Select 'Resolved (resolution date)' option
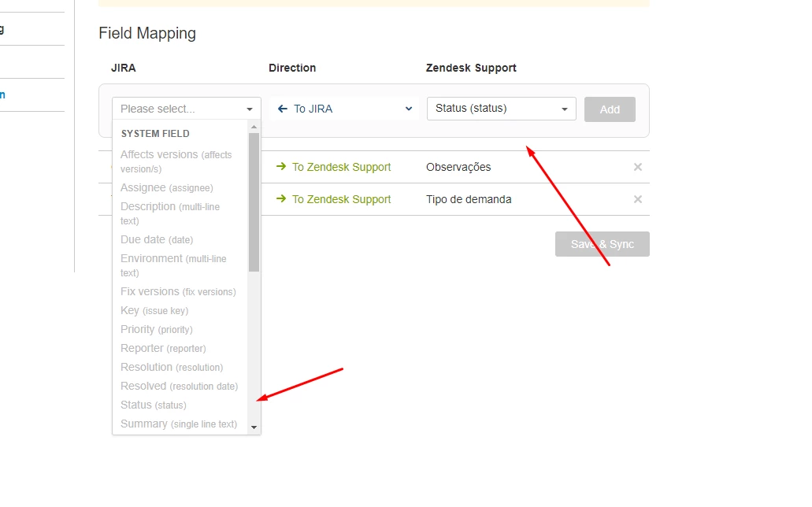The width and height of the screenshot is (812, 507). pos(180,386)
